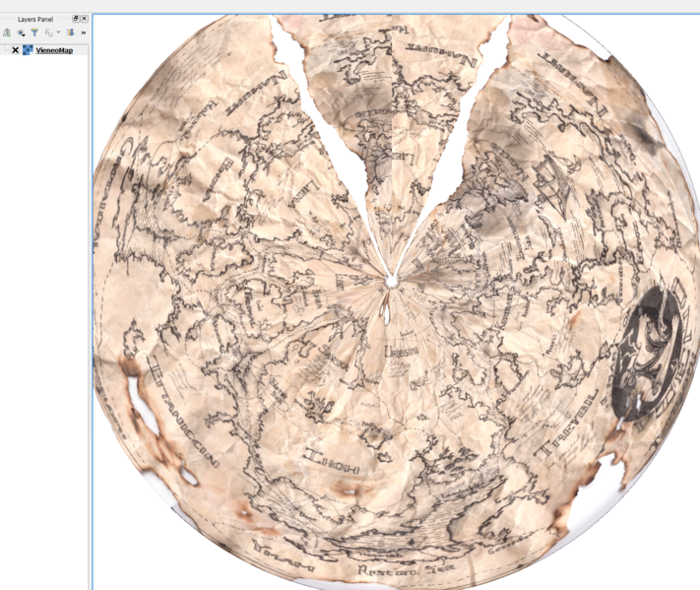The width and height of the screenshot is (700, 590).
Task: Click the expand all layers icon
Action: click(x=70, y=33)
